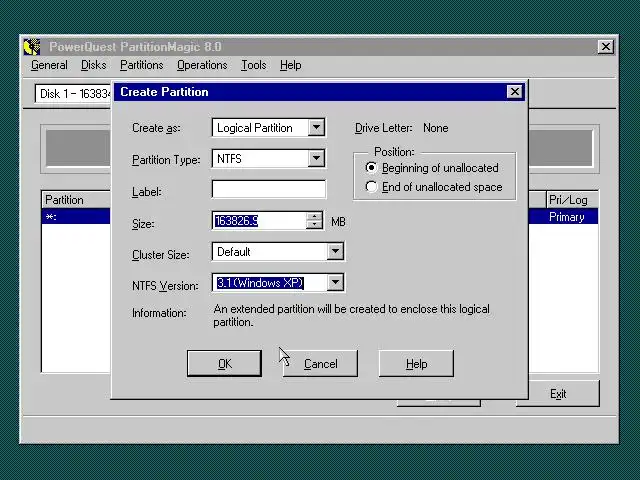
Task: Open the Partitions menu
Action: coord(142,65)
